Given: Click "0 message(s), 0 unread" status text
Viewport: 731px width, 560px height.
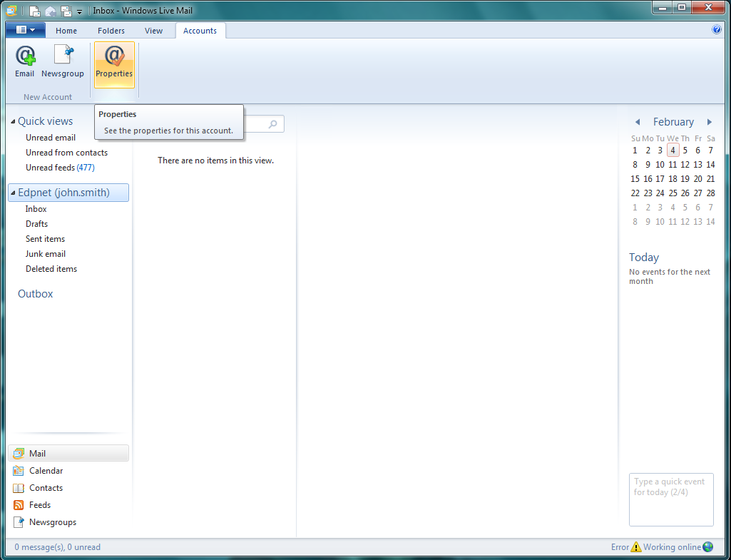Looking at the screenshot, I should [x=57, y=547].
